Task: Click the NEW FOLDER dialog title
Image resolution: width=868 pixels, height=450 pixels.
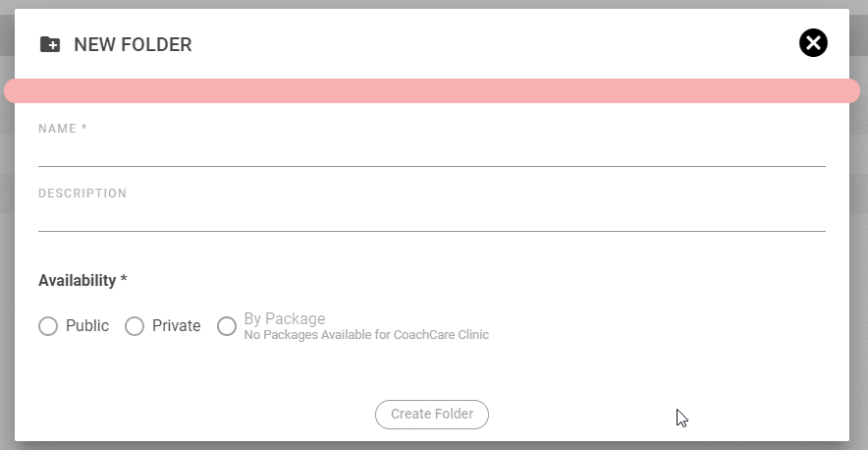Action: click(x=133, y=44)
